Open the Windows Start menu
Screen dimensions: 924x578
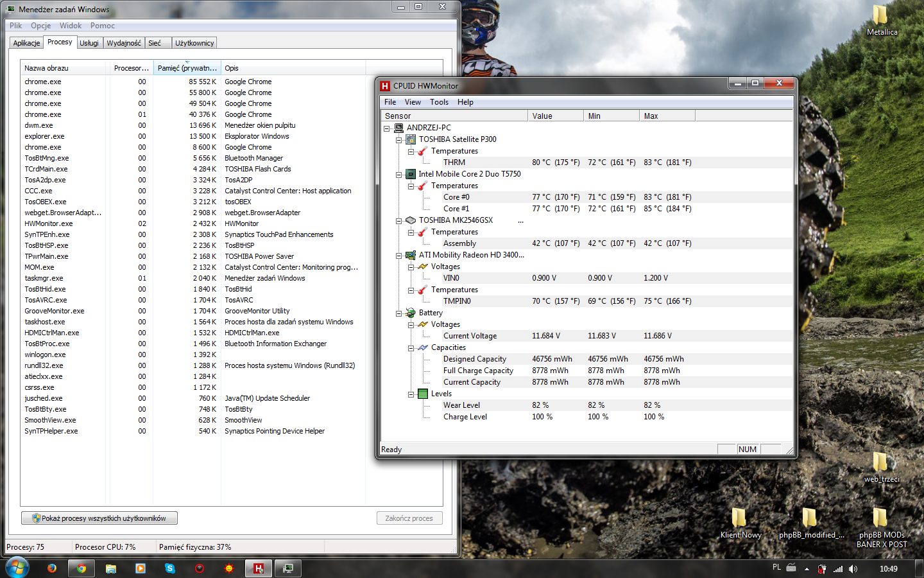pyautogui.click(x=17, y=568)
